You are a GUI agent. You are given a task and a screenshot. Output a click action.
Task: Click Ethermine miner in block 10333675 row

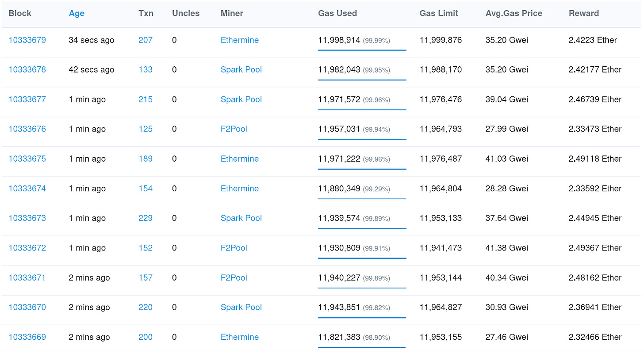tap(239, 159)
